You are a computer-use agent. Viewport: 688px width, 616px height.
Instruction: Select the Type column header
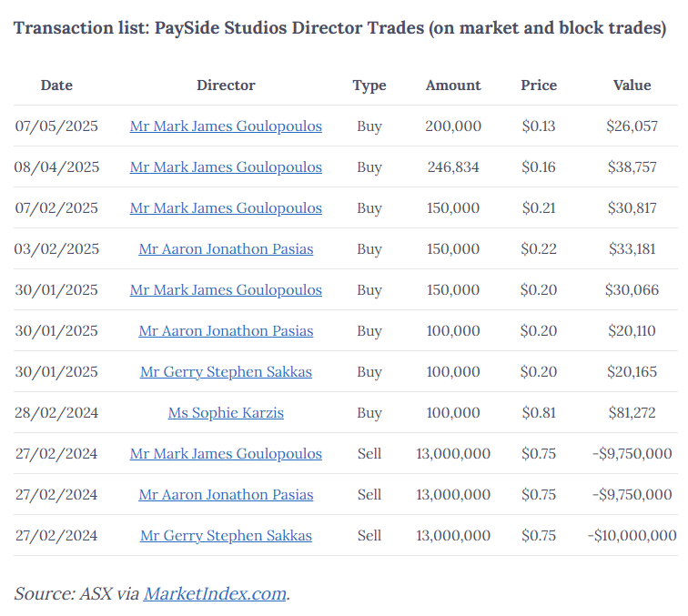click(x=369, y=86)
